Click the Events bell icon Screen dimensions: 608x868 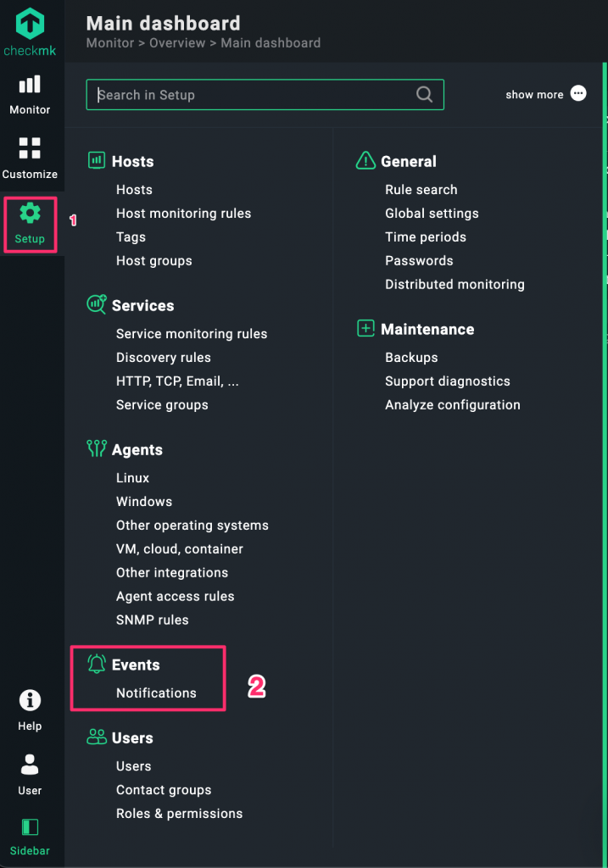click(97, 665)
